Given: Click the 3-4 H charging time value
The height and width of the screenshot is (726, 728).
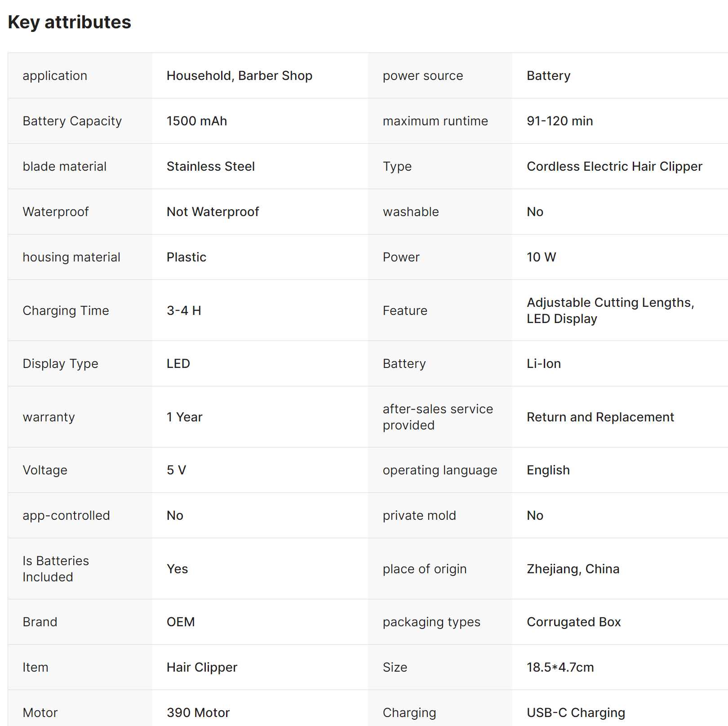Looking at the screenshot, I should pyautogui.click(x=184, y=310).
